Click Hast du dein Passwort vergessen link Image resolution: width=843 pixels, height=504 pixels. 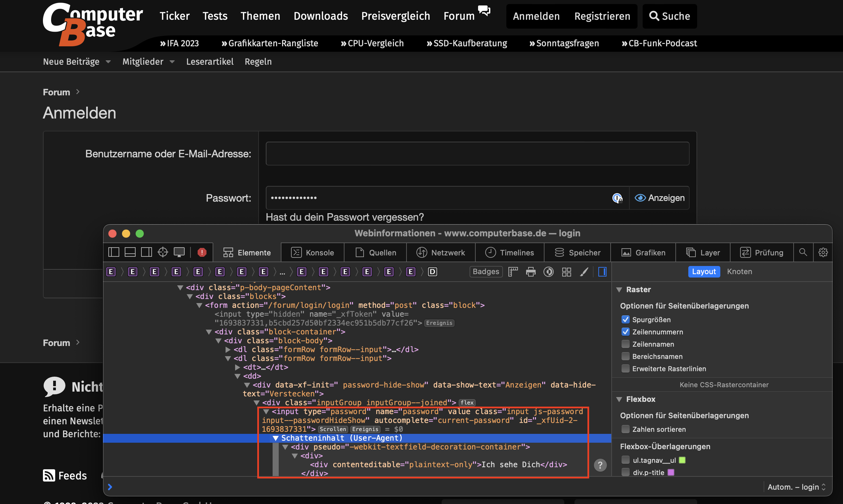[x=345, y=217]
